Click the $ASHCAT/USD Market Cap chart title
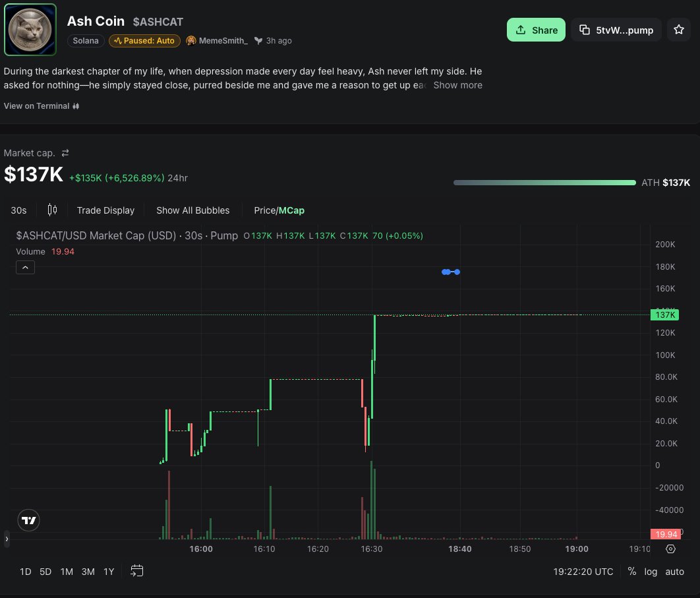 127,235
